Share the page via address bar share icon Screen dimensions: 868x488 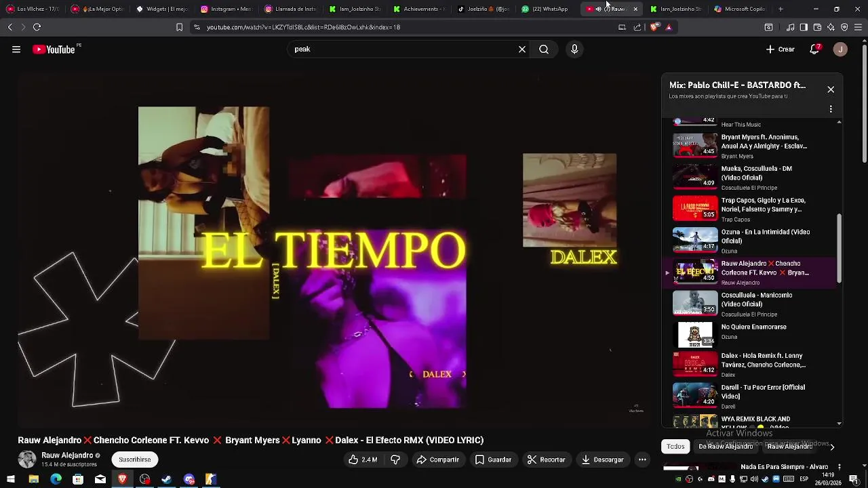click(x=637, y=27)
